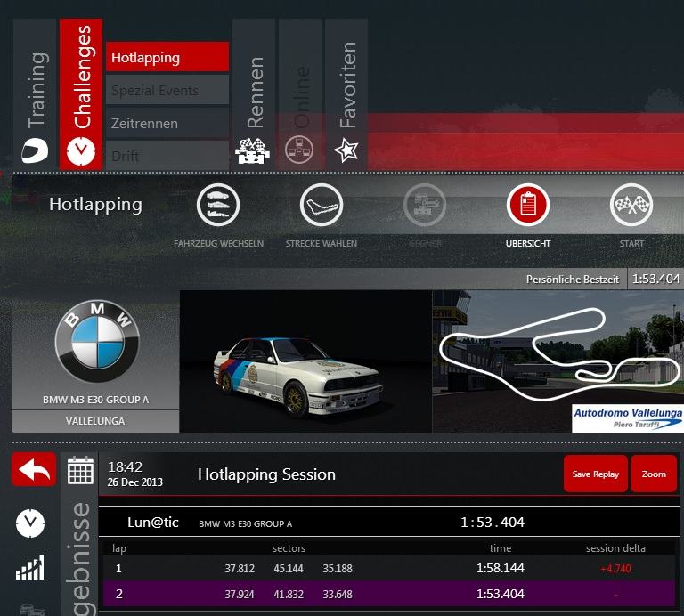This screenshot has width=684, height=616.
Task: Click lap 2 sector time 33.648
Action: (x=338, y=595)
